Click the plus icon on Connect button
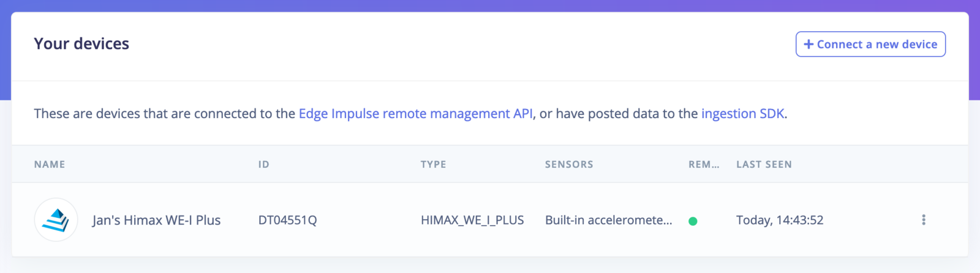The image size is (980, 273). [x=809, y=44]
